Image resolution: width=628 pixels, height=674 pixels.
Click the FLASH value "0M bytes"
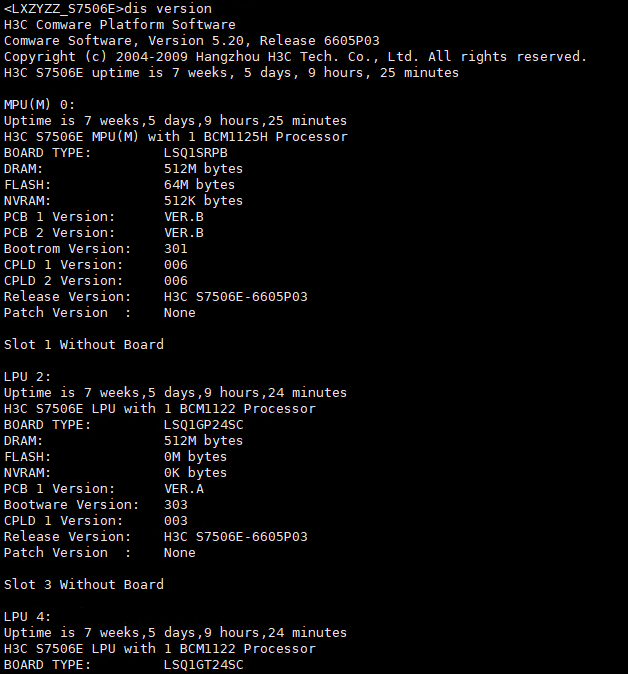point(196,457)
